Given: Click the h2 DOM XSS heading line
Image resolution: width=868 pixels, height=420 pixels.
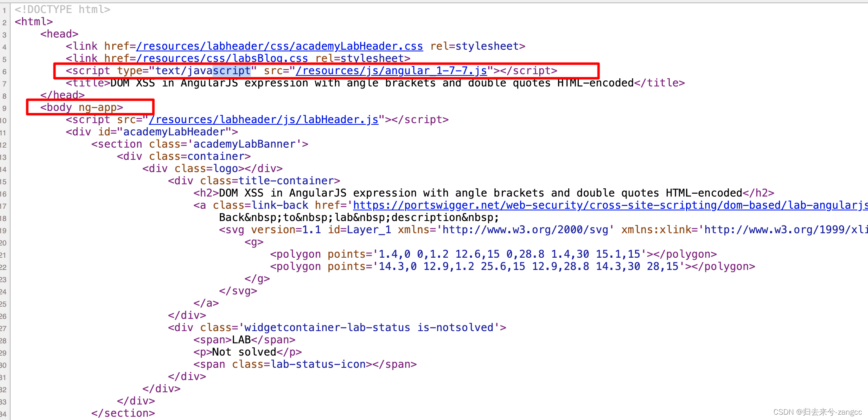Looking at the screenshot, I should coord(484,193).
